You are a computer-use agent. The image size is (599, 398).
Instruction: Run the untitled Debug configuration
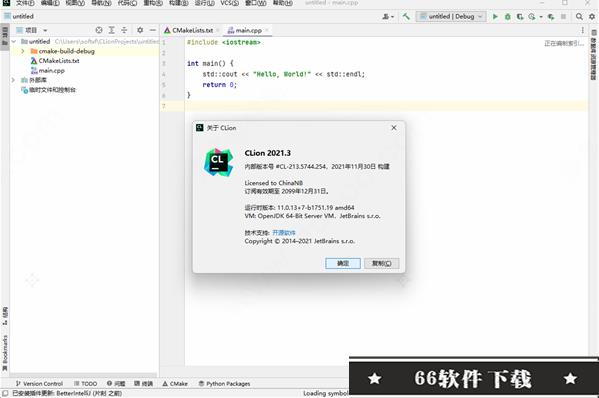495,16
